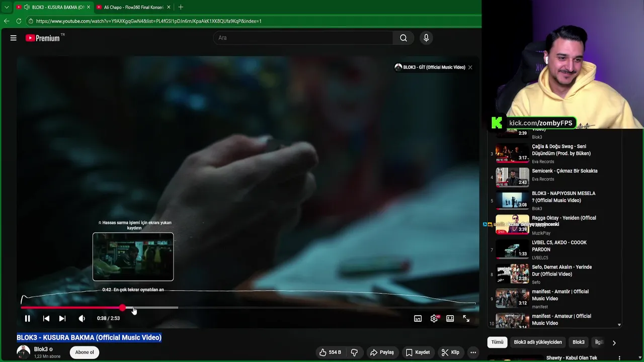Start voice search with microphone icon
644x362 pixels.
[x=426, y=38]
